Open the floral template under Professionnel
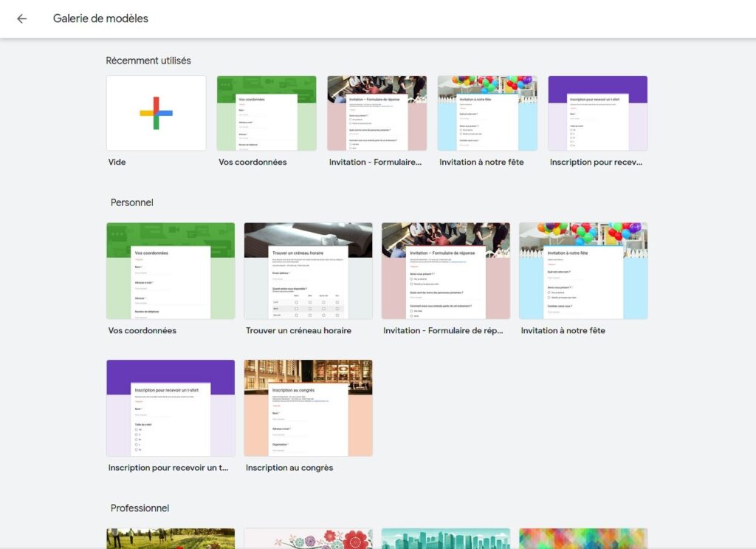 (x=308, y=539)
